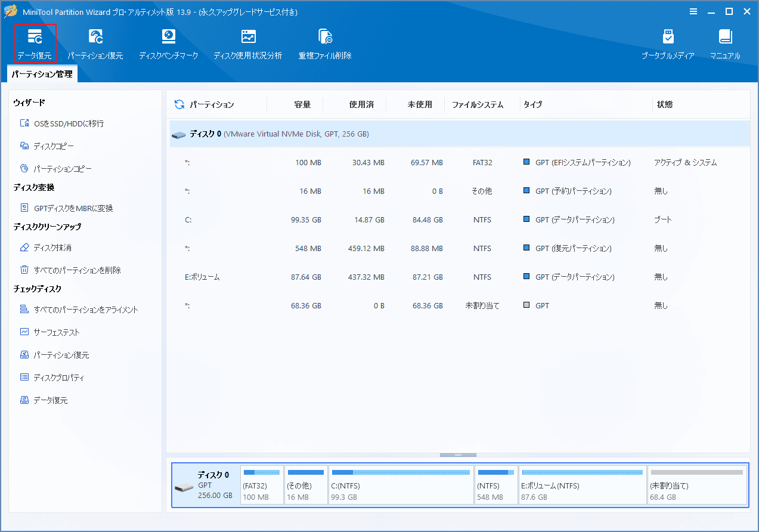Click ブート status cell of C:
This screenshot has width=759, height=532.
(663, 219)
